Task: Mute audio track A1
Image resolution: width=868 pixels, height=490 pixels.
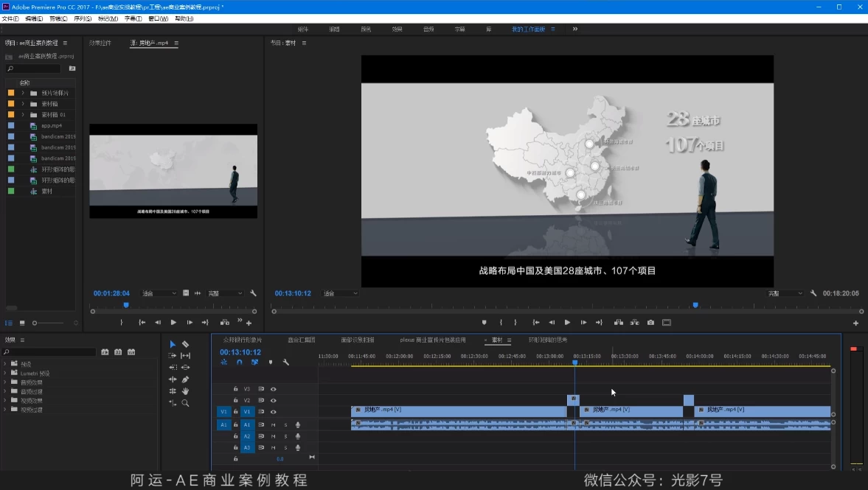Action: (x=273, y=424)
